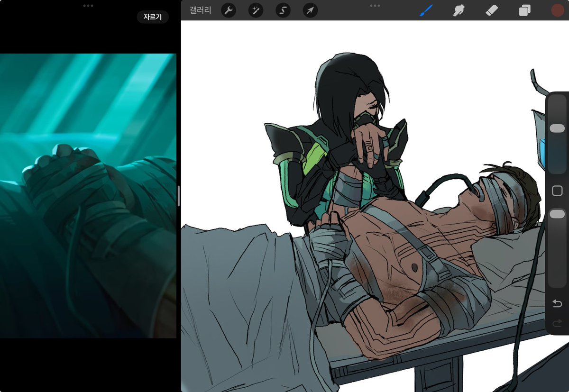Viewport: 569px width, 392px height.
Task: Click the split view divider handle
Action: pos(179,196)
